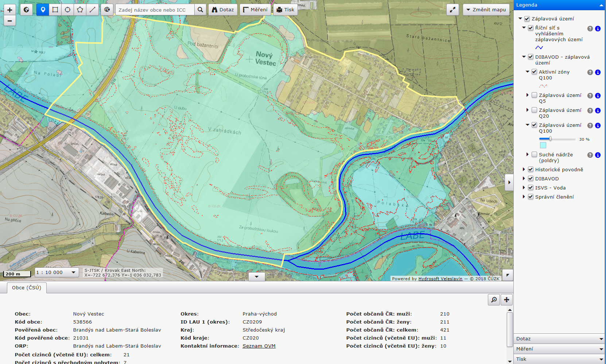Image resolution: width=606 pixels, height=364 pixels.
Task: Toggle Historické povodně checkbox
Action: click(x=531, y=169)
